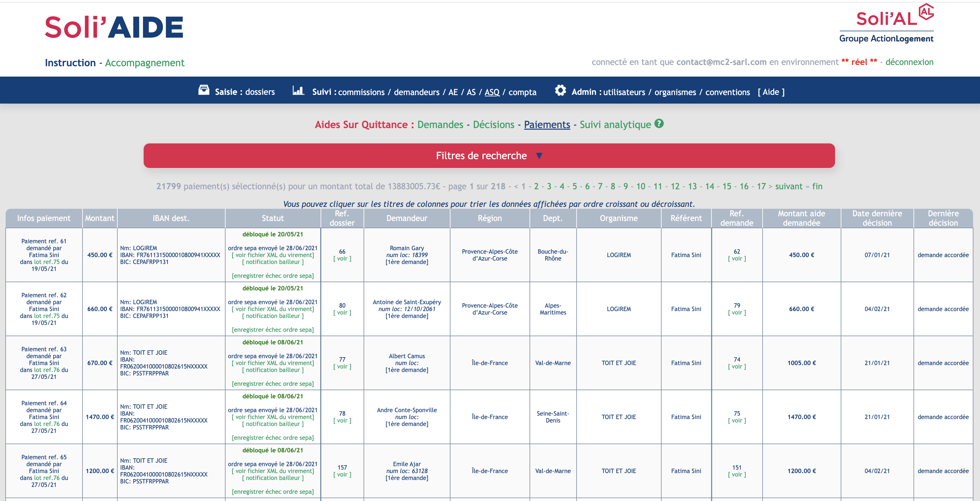
Task: Go to page 5 of results
Action: (x=574, y=186)
